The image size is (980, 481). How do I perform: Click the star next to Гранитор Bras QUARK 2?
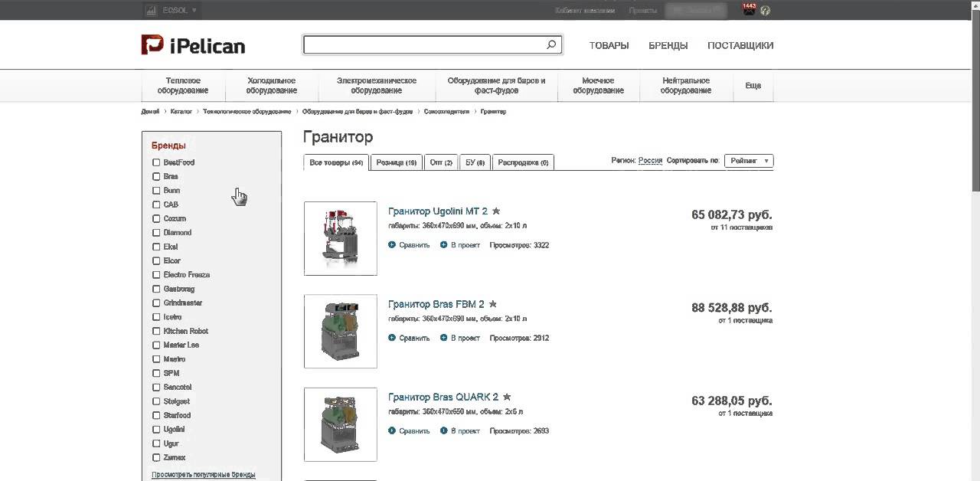pyautogui.click(x=507, y=397)
